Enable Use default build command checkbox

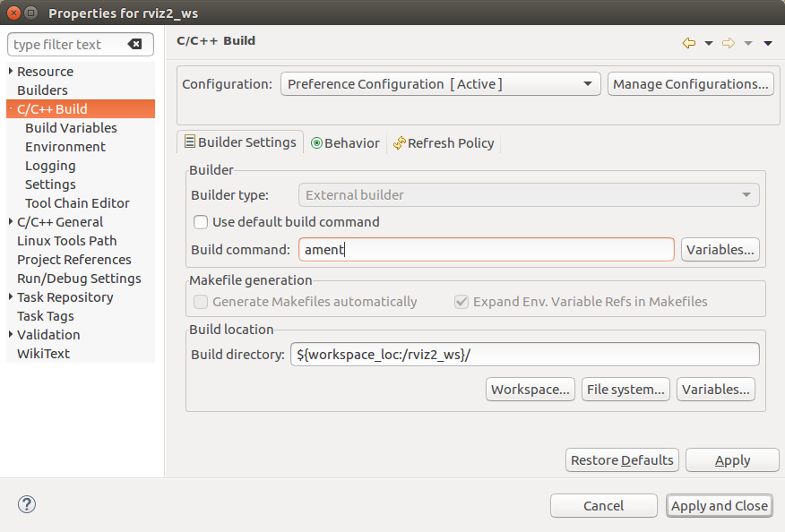click(202, 222)
